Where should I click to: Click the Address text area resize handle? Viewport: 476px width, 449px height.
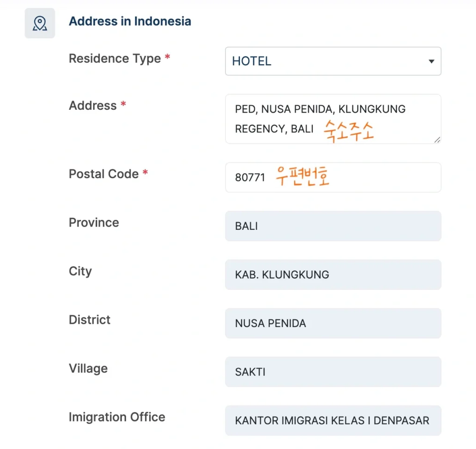coord(437,140)
